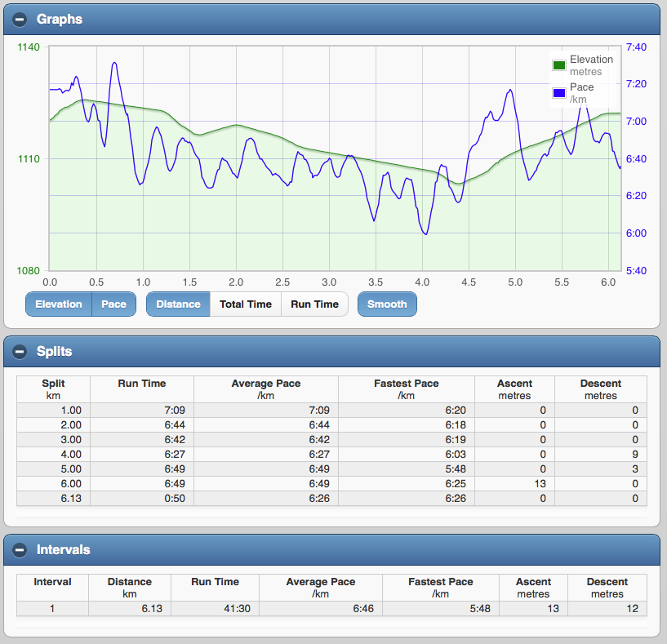Click the interval run time 41:30
667x644 pixels.
pos(237,609)
